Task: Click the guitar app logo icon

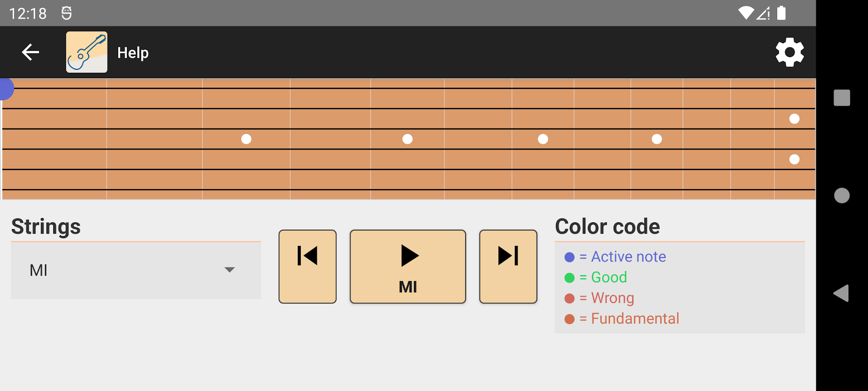Action: 86,52
